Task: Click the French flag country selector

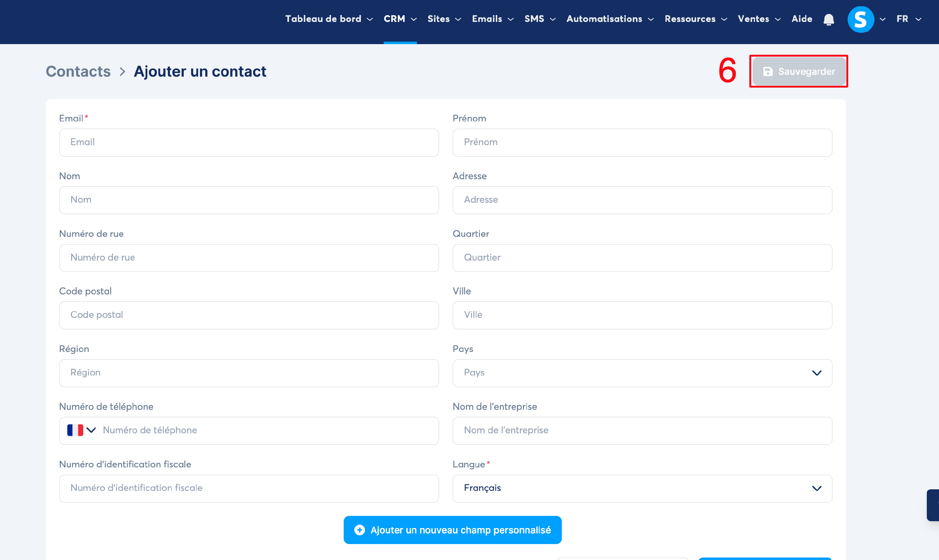Action: [75, 430]
